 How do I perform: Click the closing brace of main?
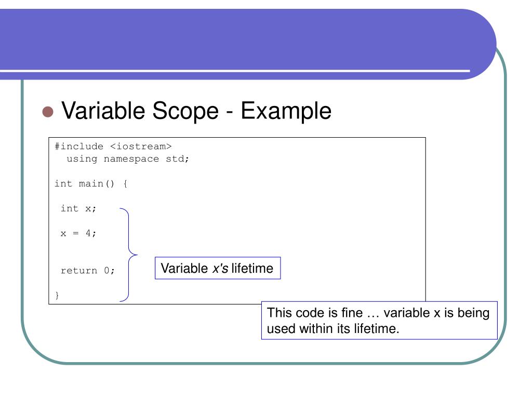coord(57,295)
